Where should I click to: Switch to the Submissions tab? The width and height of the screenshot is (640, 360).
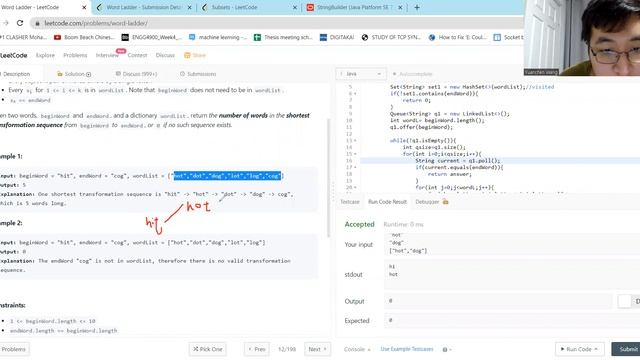pyautogui.click(x=198, y=74)
